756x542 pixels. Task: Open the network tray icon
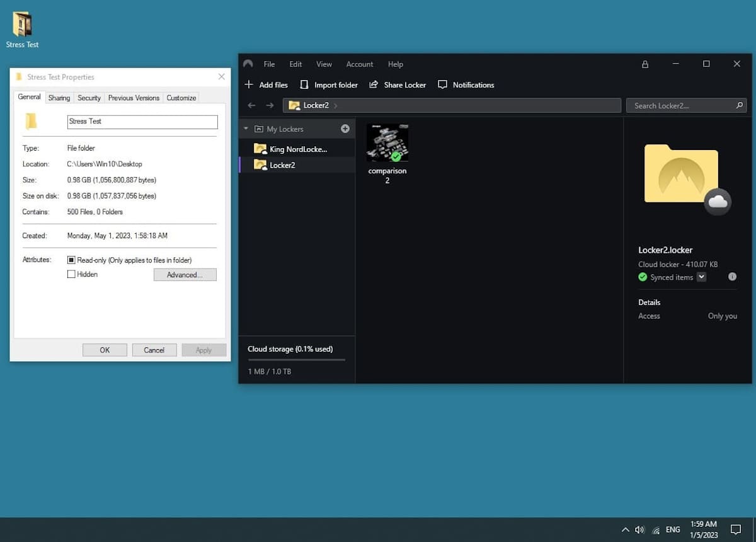point(656,530)
